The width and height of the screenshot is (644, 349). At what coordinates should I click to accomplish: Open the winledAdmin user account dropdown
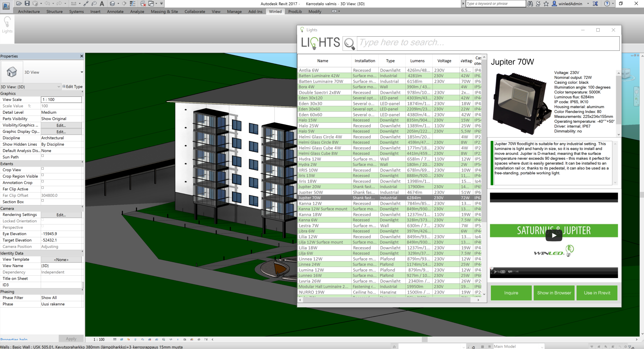(588, 4)
